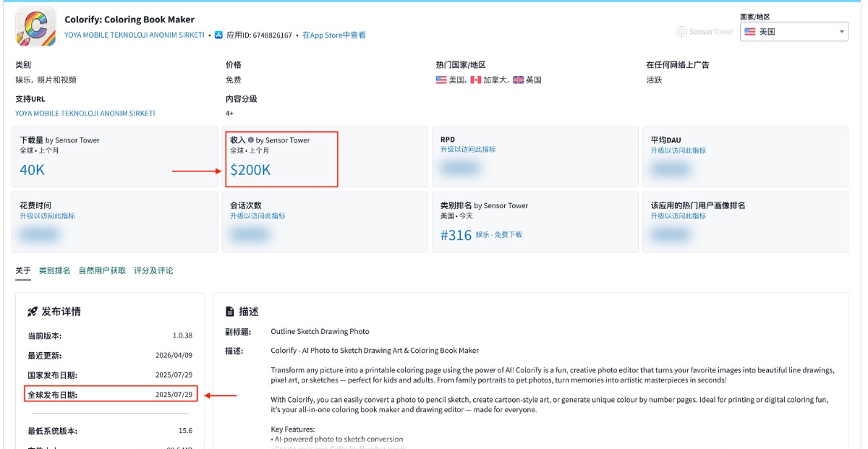Click the 全球发布日期 date value

pyautogui.click(x=174, y=395)
